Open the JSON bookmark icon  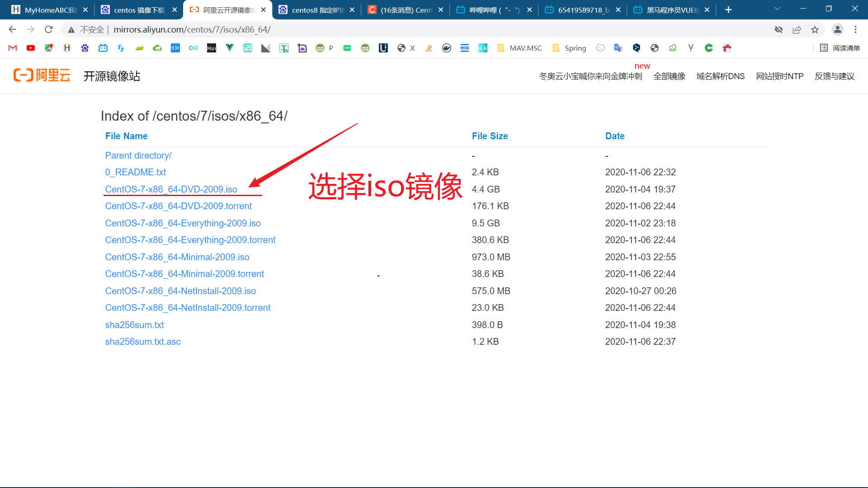[347, 48]
